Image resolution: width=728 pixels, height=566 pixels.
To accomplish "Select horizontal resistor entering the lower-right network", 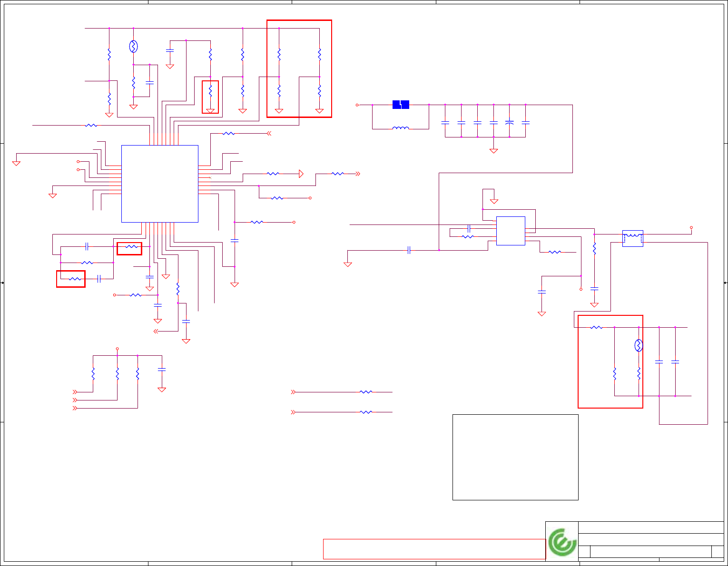I will [596, 327].
